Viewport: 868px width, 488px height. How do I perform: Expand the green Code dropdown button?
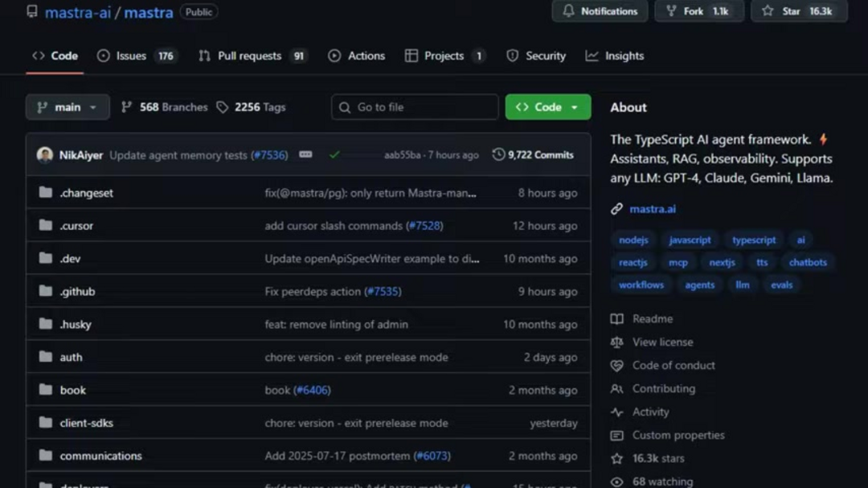pos(547,107)
